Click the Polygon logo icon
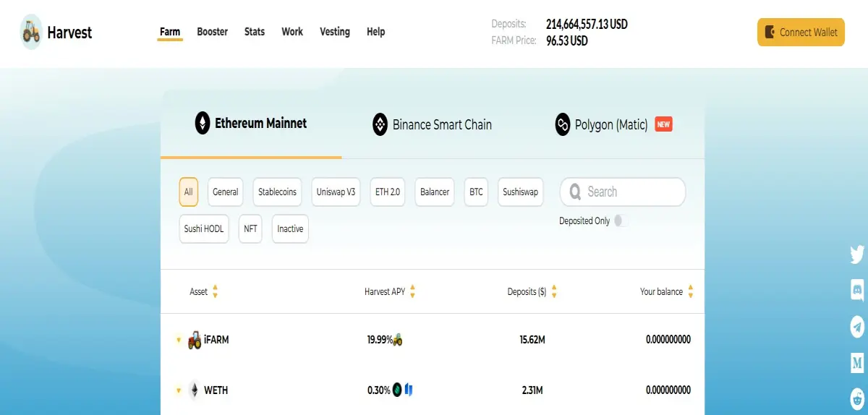This screenshot has height=415, width=868. (x=563, y=124)
